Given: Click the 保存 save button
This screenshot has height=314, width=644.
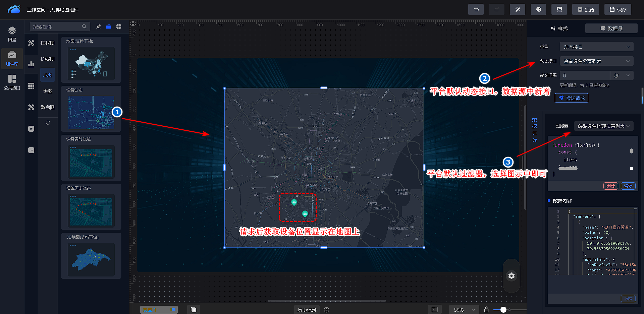Looking at the screenshot, I should click(x=618, y=10).
